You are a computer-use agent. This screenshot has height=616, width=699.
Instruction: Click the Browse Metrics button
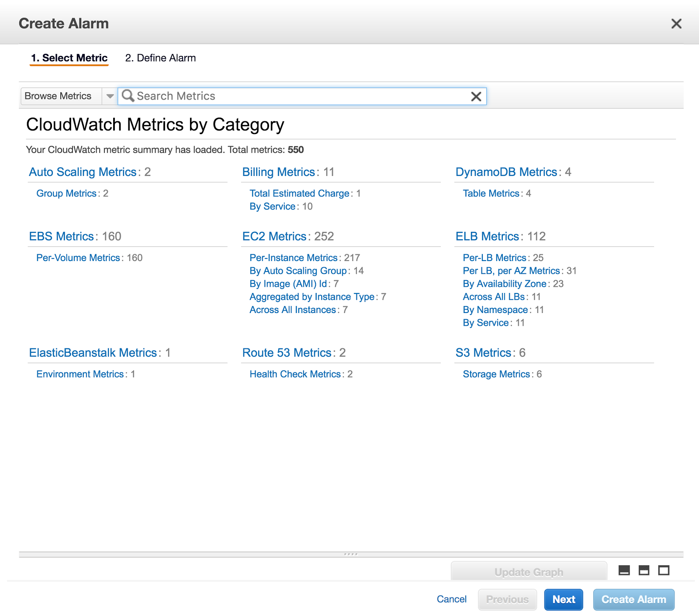click(62, 96)
